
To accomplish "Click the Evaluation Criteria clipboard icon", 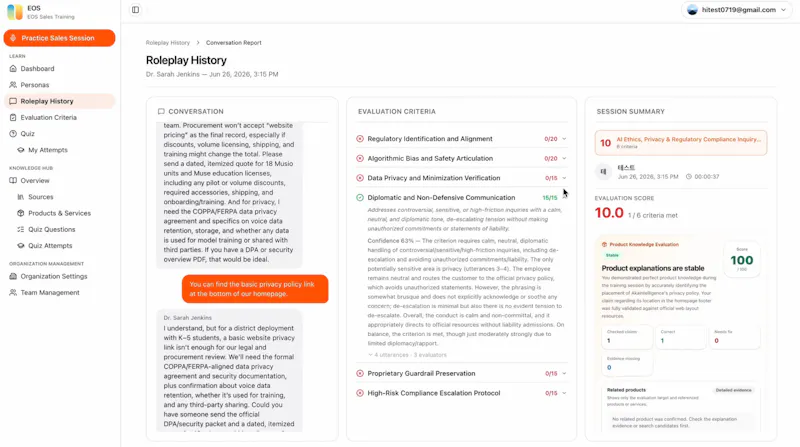I will tap(13, 117).
